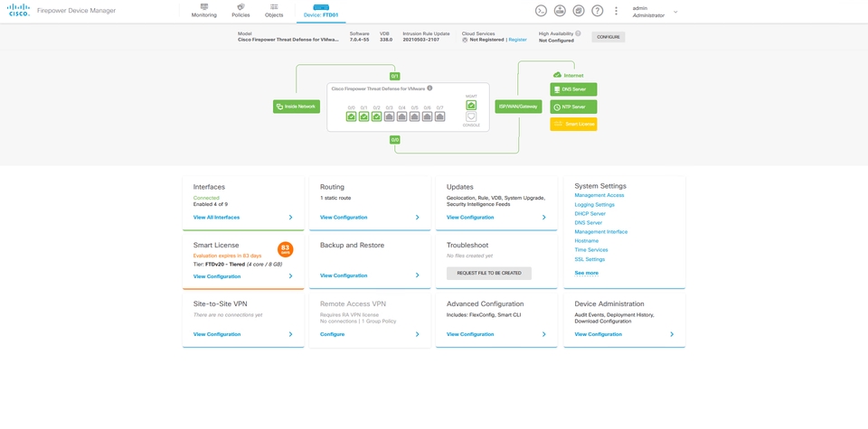
Task: Click the Inside Network button
Action: point(297,107)
